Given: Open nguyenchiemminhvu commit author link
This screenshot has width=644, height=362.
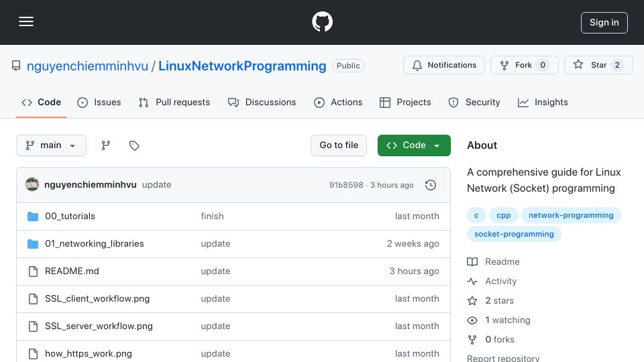Looking at the screenshot, I should click(x=91, y=185).
